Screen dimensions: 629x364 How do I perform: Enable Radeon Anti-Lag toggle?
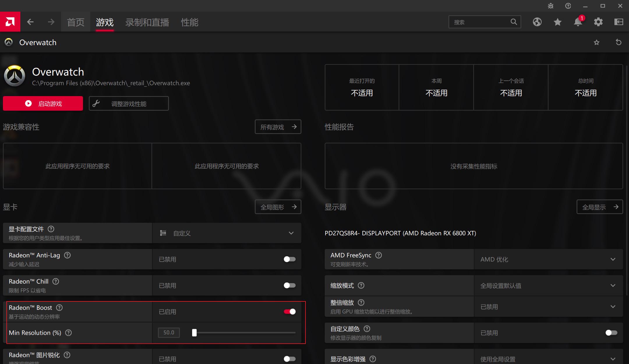[x=289, y=259]
